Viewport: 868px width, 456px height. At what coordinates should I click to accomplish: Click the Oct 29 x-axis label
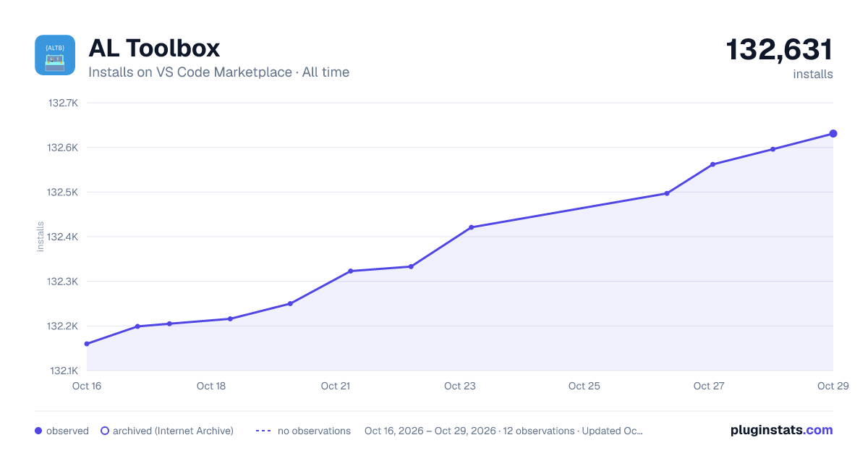(832, 386)
